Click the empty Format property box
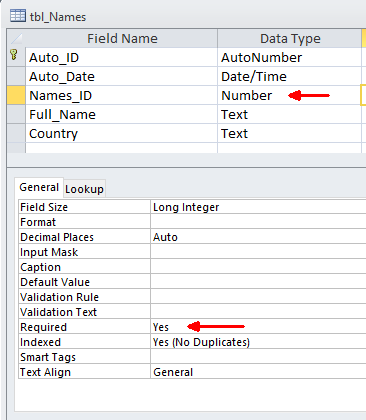This screenshot has height=420, width=366. pos(258,222)
